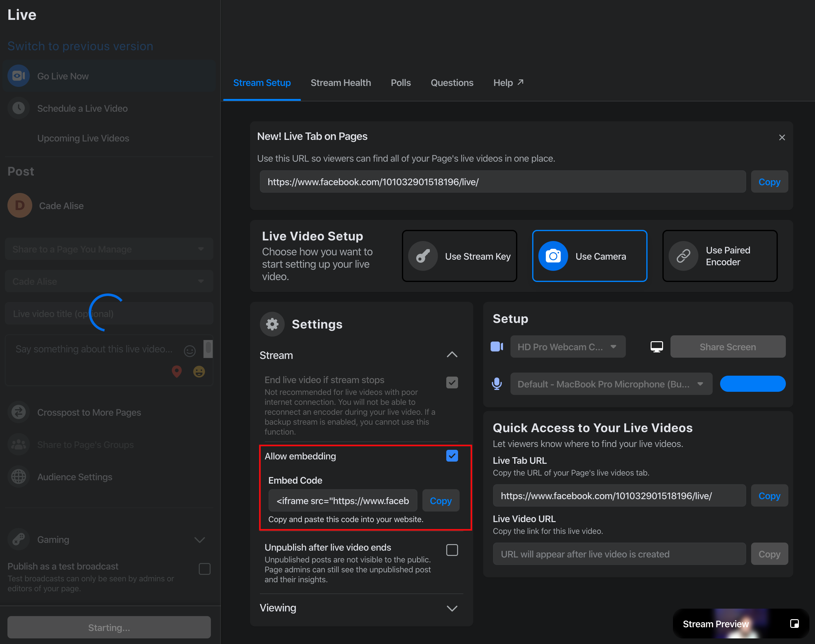
Task: Click the Audience Settings globe icon
Action: pyautogui.click(x=19, y=476)
